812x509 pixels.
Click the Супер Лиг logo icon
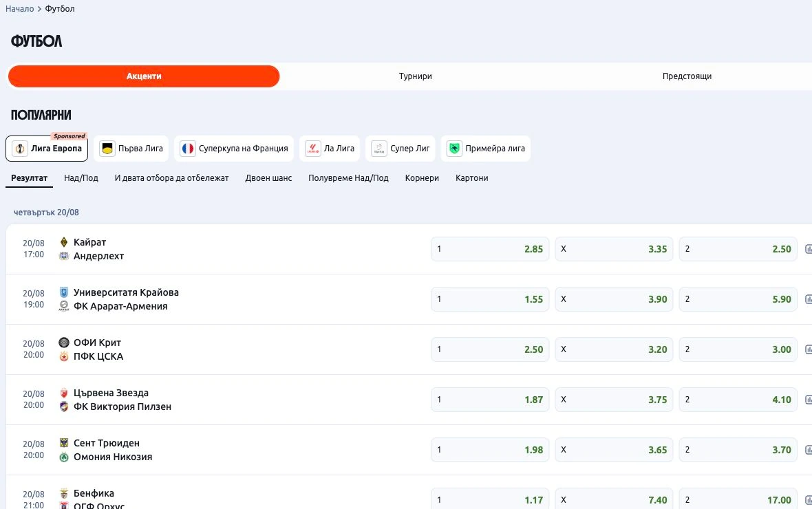(379, 149)
